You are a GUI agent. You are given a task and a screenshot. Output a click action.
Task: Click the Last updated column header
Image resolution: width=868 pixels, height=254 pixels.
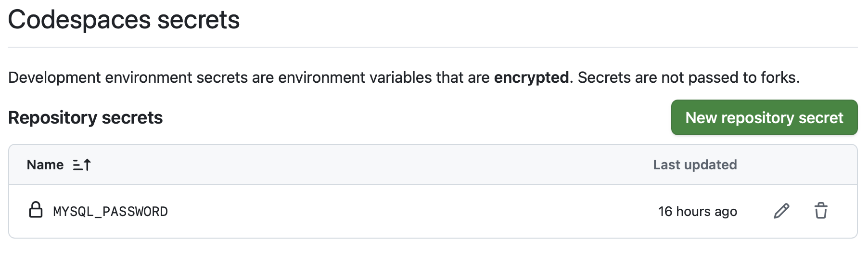pyautogui.click(x=695, y=165)
